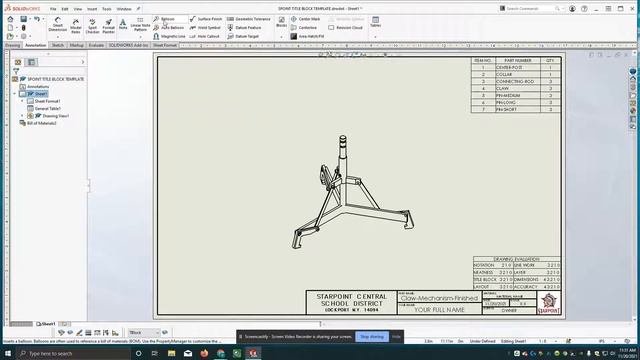Open the Tables tool
Screen dimensions: 640x360
point(375,22)
